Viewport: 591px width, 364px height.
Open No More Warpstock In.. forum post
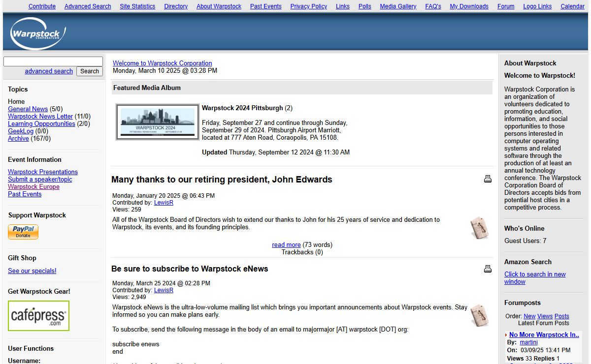point(544,335)
